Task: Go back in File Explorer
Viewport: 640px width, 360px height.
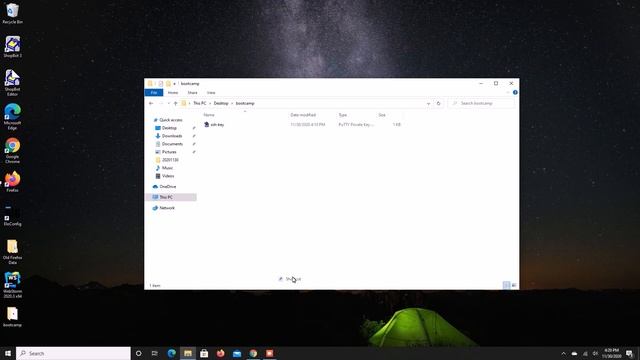Action: [x=151, y=104]
